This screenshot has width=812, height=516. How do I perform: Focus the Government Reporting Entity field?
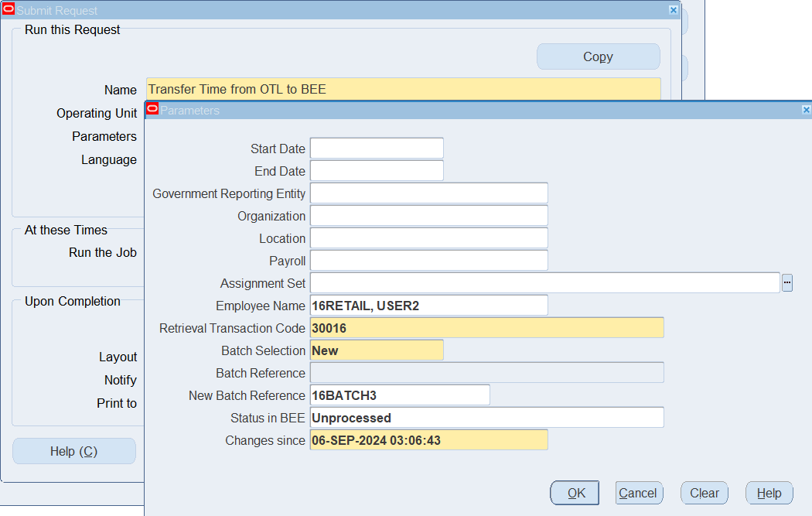click(428, 193)
